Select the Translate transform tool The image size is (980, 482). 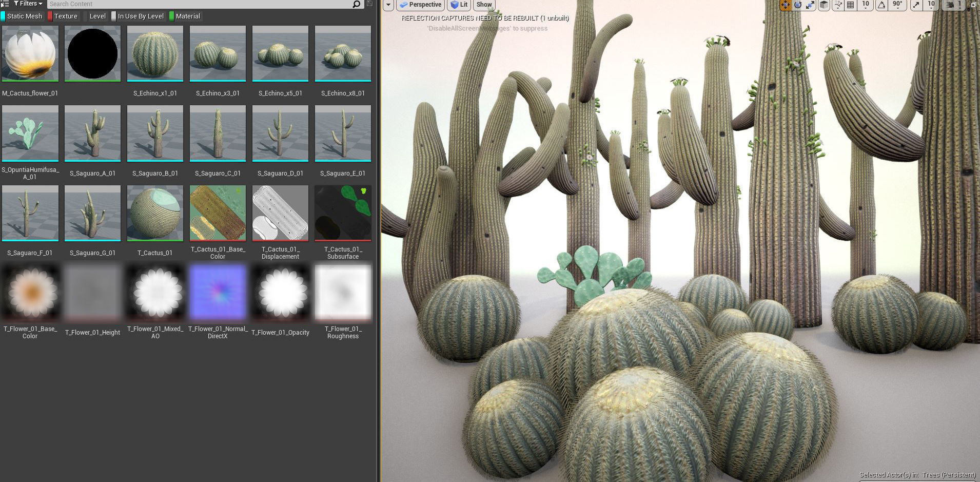tap(786, 5)
